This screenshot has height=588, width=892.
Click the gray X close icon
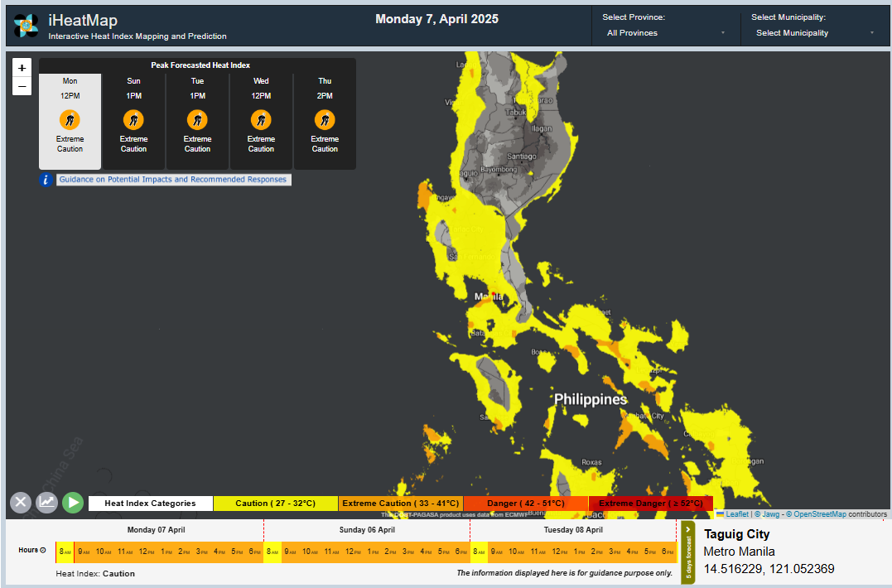tap(21, 502)
